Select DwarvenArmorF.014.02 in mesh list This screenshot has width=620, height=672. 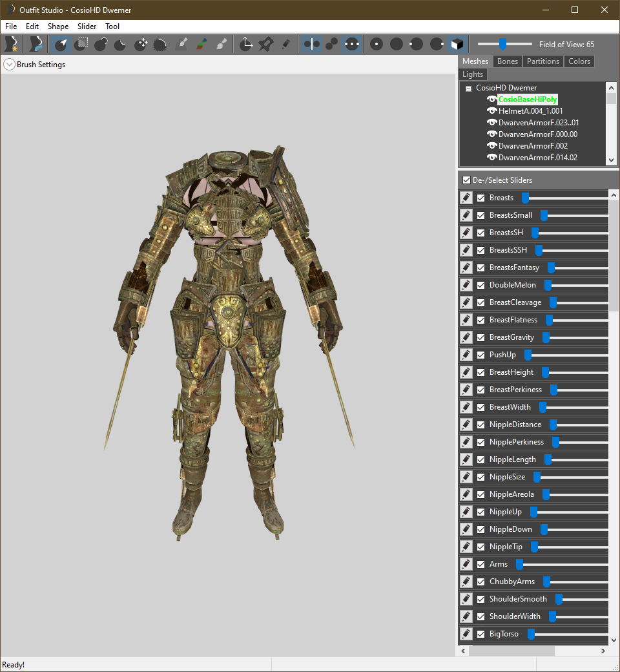[538, 157]
